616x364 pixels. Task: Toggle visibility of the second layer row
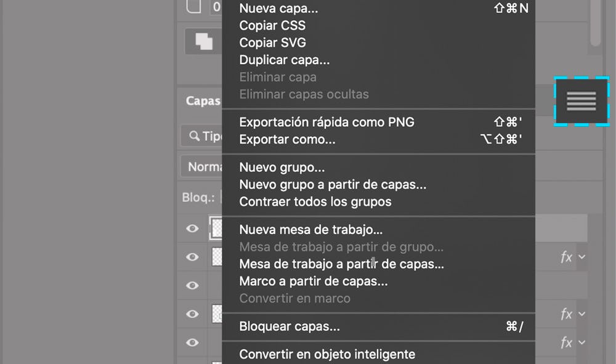pyautogui.click(x=193, y=257)
